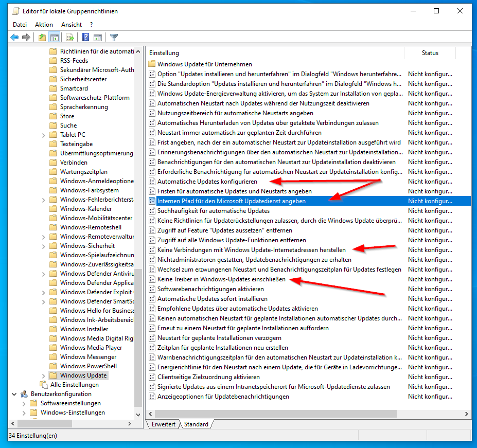Viewport: 477px width, 448px height.
Task: Click the icon beside Suchhäufigkeit für automatische Updates
Action: (x=152, y=211)
